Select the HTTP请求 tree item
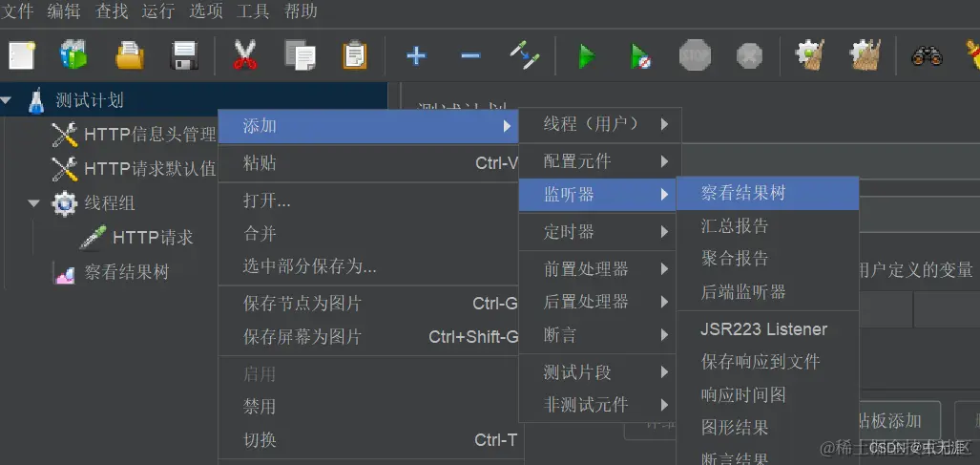This screenshot has height=465, width=980. tap(153, 238)
